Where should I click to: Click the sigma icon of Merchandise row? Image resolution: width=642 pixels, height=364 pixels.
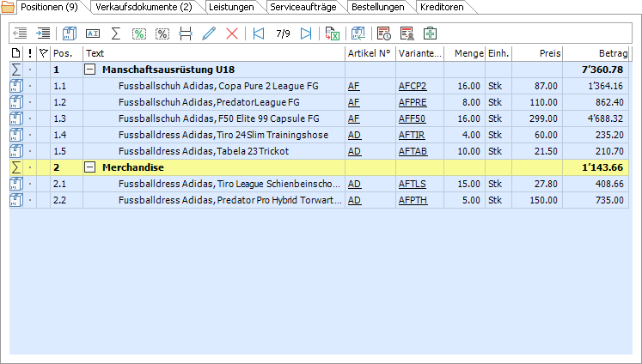tap(16, 167)
